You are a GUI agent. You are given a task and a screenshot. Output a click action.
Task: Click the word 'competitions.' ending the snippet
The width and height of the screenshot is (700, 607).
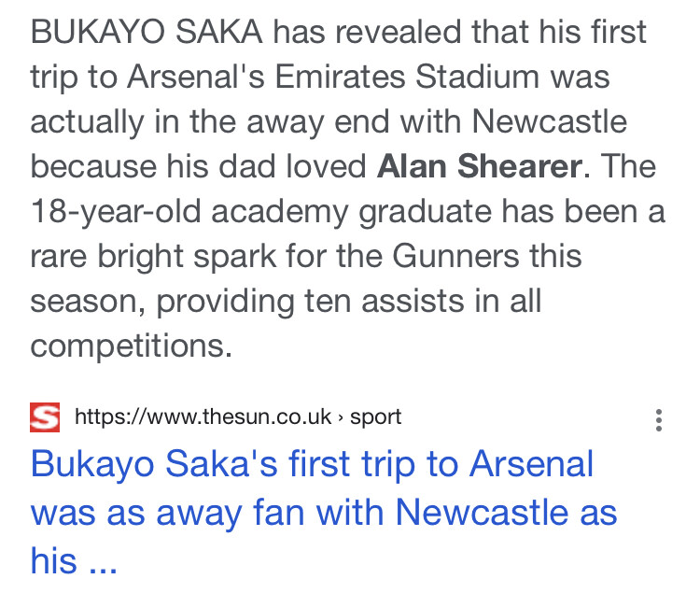132,346
